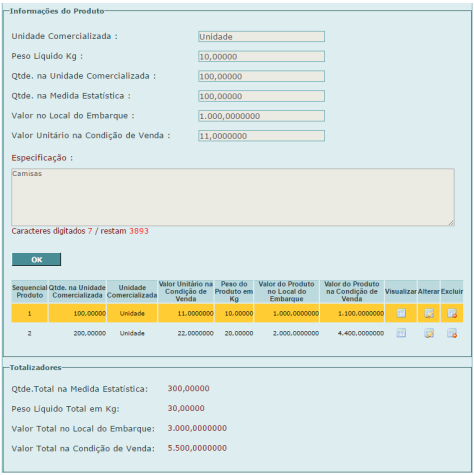The image size is (474, 475).
Task: Click the OK button
Action: tap(36, 259)
